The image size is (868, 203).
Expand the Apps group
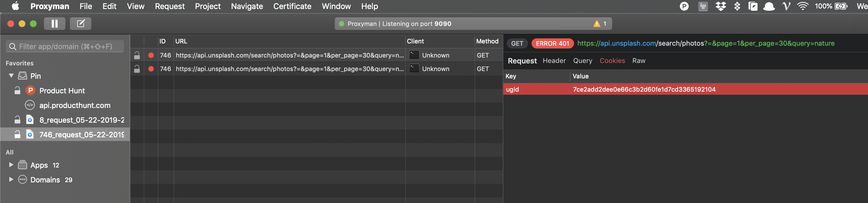[x=11, y=165]
